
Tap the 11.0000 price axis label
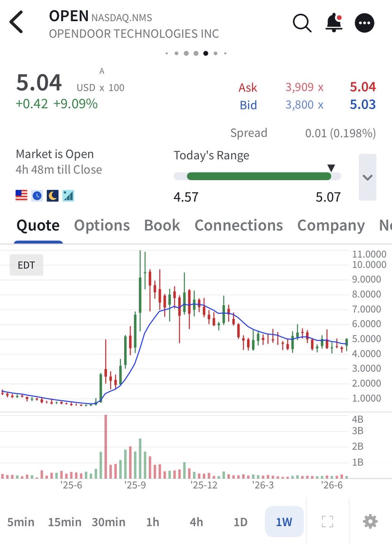tap(369, 254)
